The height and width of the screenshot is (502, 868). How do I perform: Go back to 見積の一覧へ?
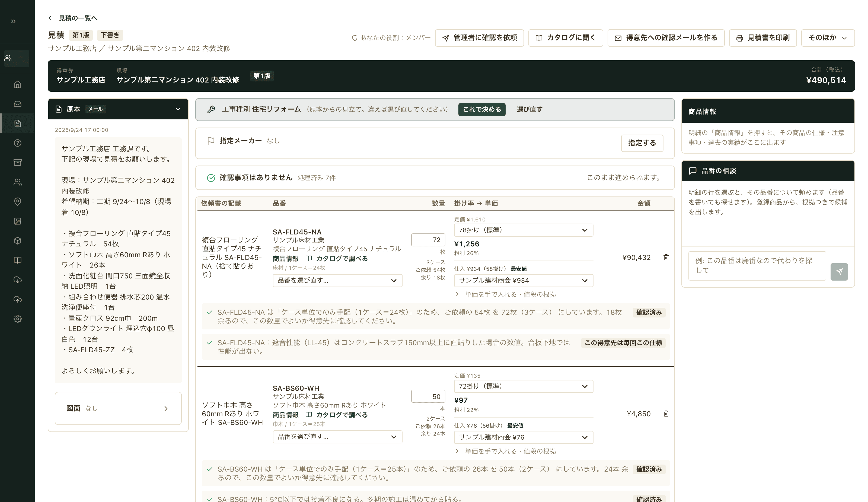tap(73, 18)
